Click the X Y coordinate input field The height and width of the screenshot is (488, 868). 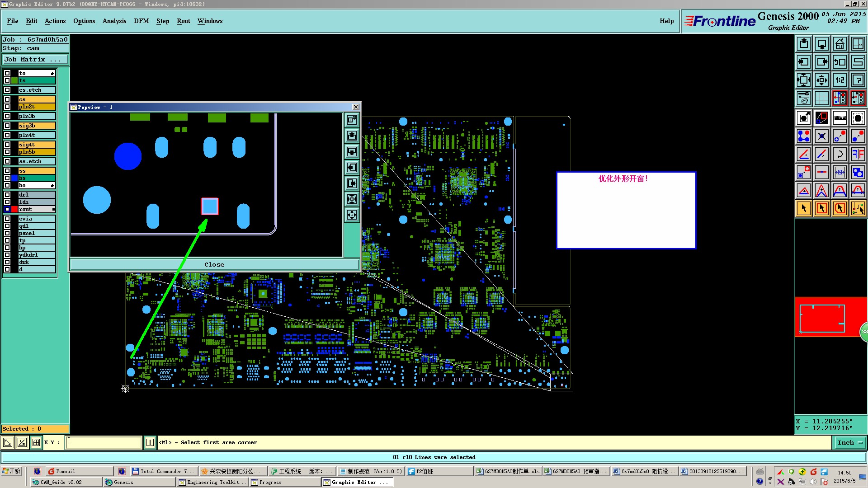tap(104, 442)
